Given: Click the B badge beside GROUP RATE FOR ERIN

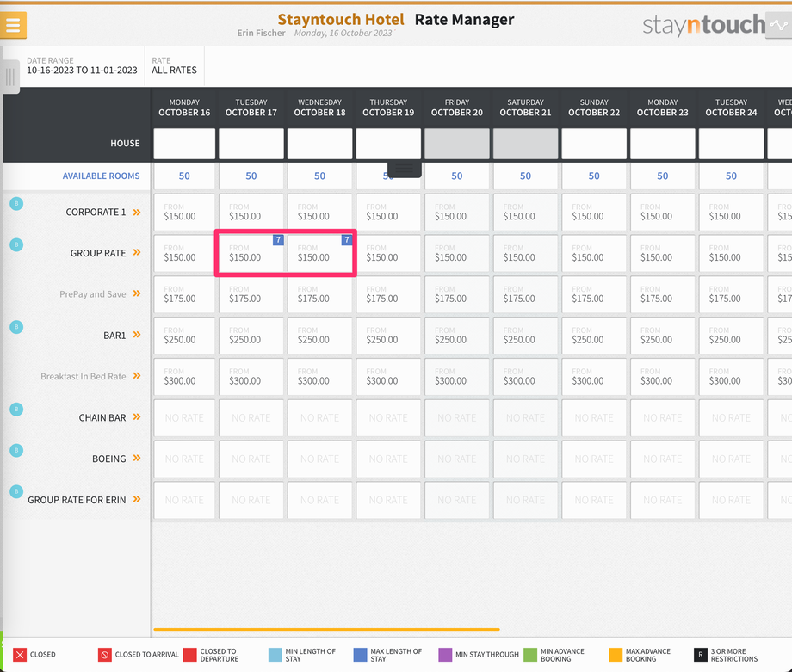Looking at the screenshot, I should [16, 492].
